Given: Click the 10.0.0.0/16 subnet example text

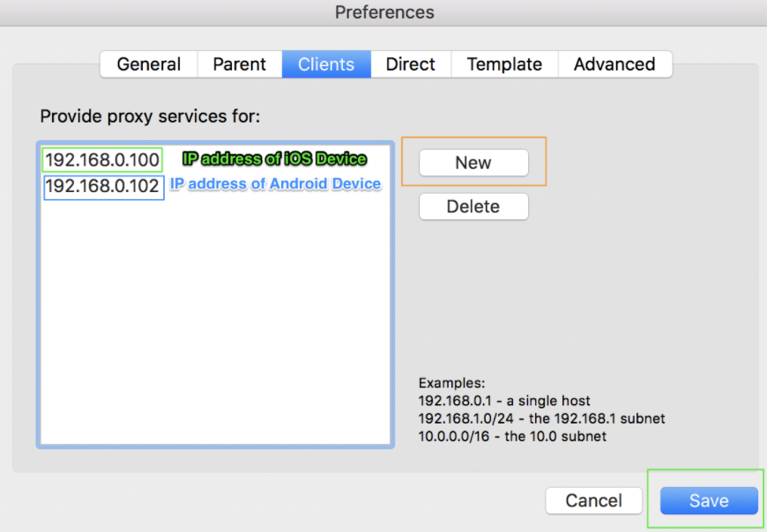Looking at the screenshot, I should pos(512,436).
